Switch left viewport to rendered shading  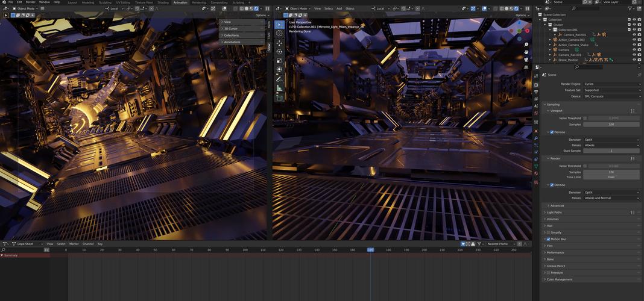(256, 8)
